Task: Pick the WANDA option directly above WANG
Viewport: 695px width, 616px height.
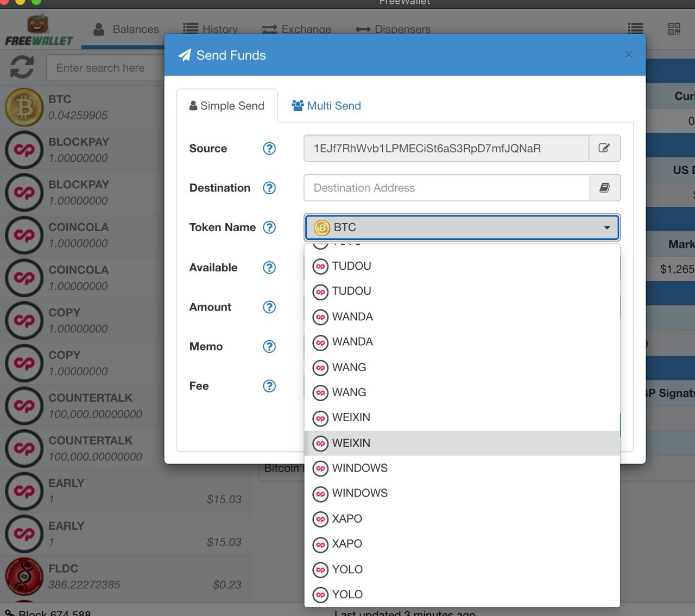Action: click(462, 342)
